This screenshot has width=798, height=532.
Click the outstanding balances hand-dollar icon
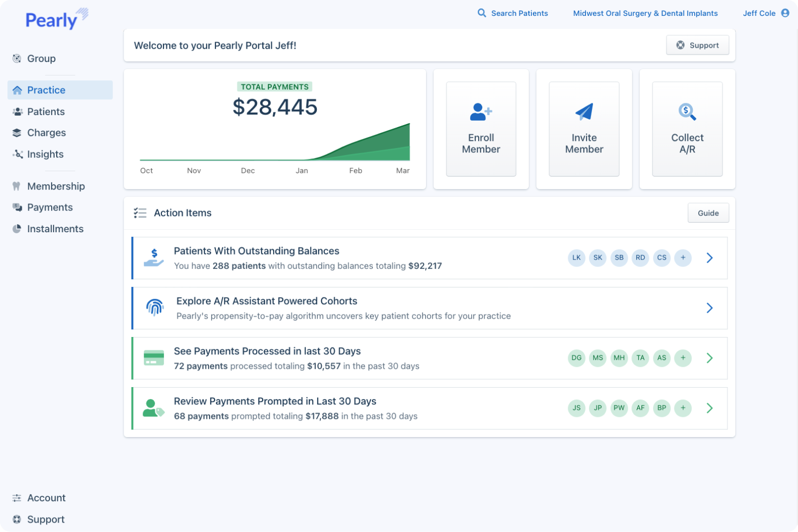tap(154, 258)
